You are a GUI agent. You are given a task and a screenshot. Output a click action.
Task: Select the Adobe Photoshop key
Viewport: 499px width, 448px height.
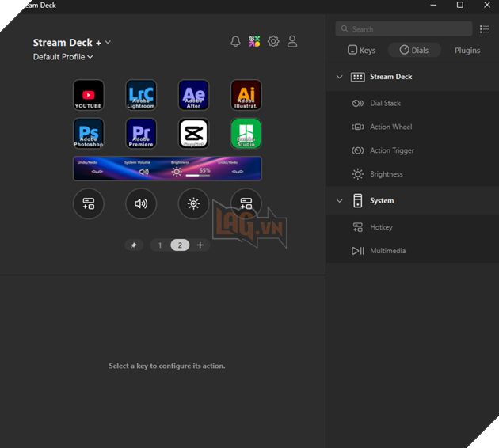(x=89, y=133)
